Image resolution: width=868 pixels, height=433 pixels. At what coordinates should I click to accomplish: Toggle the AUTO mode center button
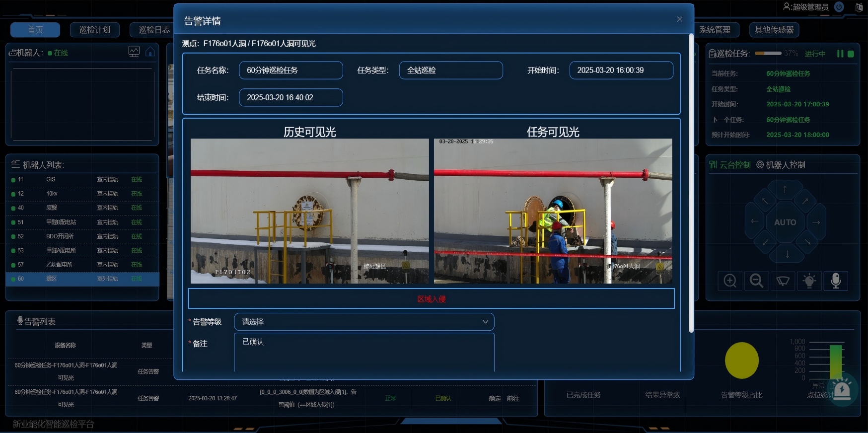[x=785, y=222]
